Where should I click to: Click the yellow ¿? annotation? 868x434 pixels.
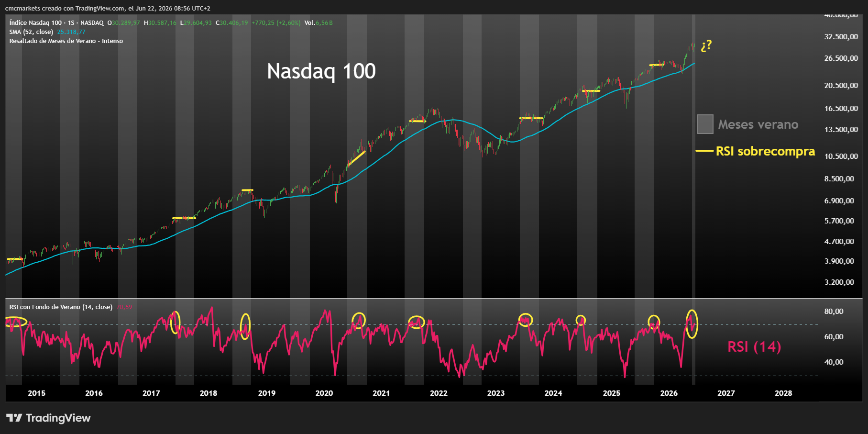[706, 46]
